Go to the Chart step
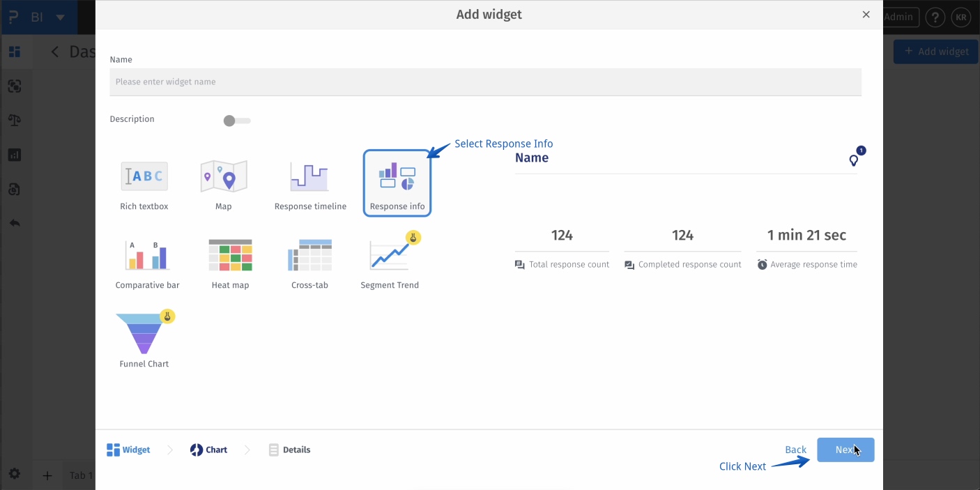Screen dimensions: 980x490 click(209, 450)
